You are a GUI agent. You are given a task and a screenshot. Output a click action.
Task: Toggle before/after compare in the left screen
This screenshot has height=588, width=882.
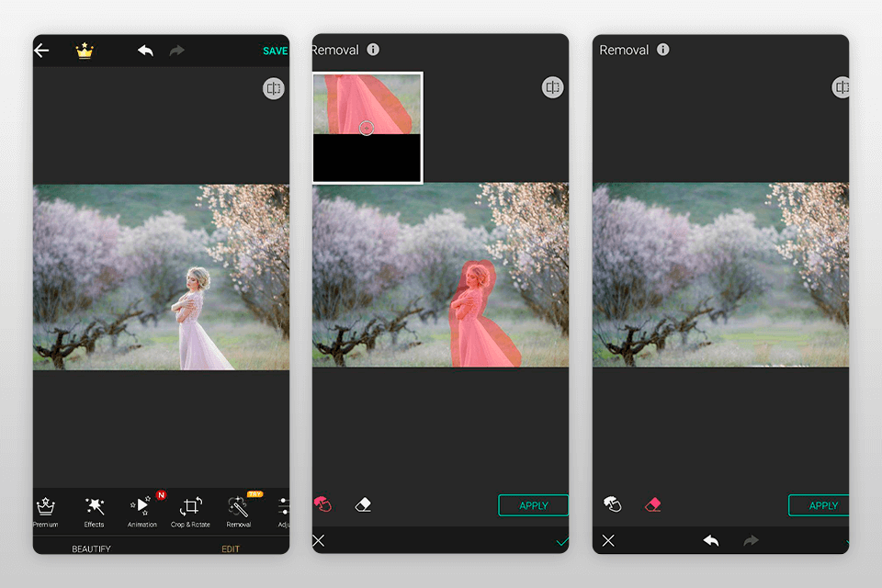[273, 88]
